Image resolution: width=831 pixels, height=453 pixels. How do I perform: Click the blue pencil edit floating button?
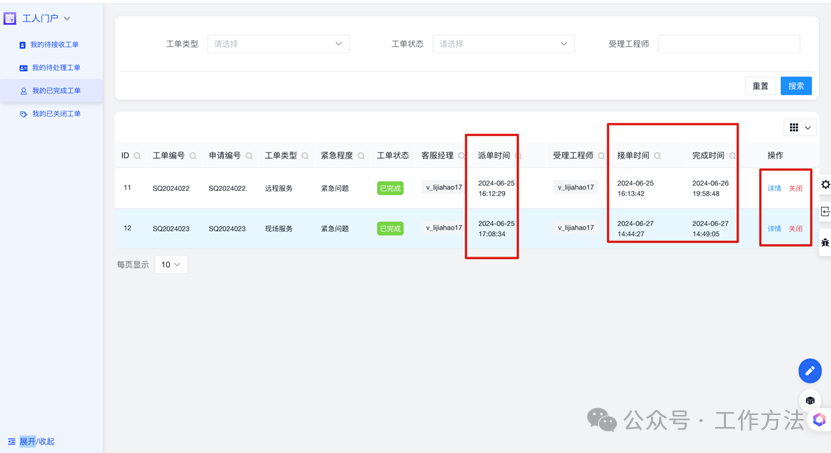(x=809, y=371)
